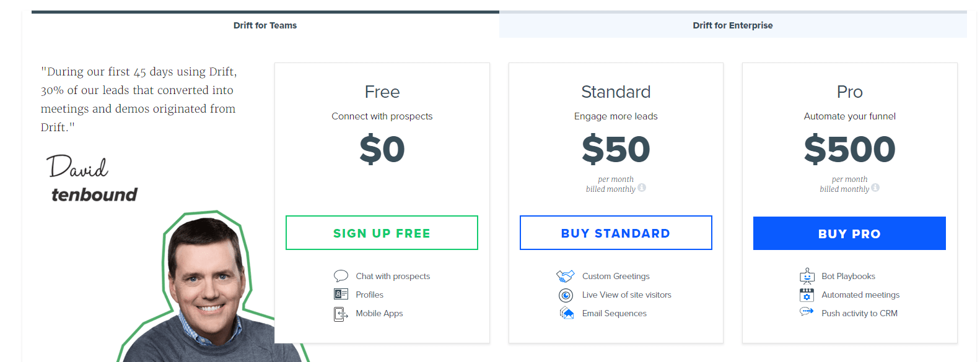Image resolution: width=980 pixels, height=362 pixels.
Task: Click the BUY PRO button
Action: [849, 233]
